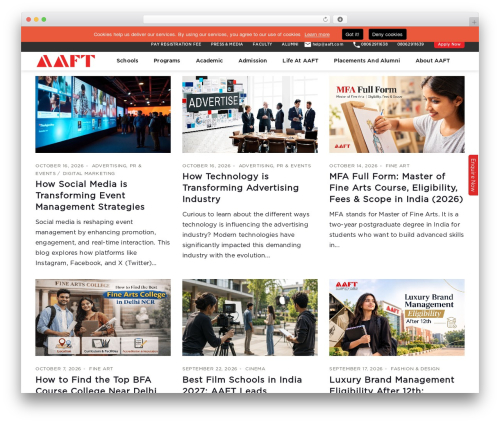500x423 pixels.
Task: Accept cookies with the Got it! button
Action: (352, 34)
